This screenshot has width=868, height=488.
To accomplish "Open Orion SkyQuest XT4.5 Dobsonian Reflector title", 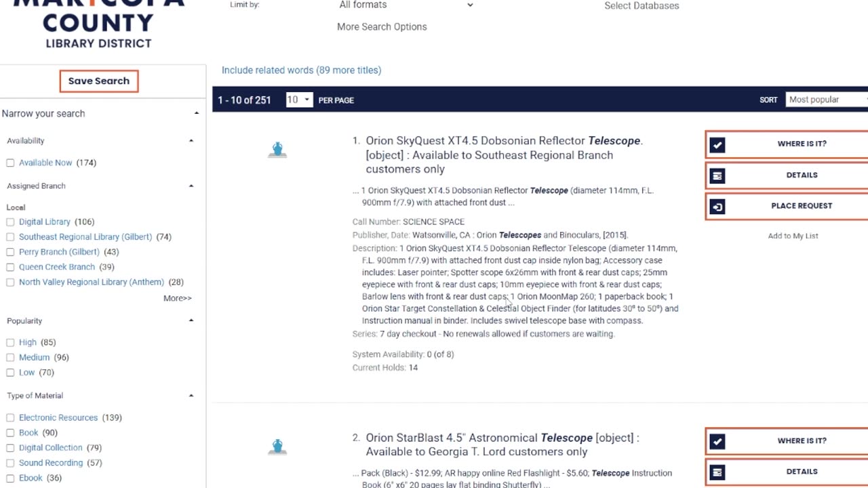I will click(x=504, y=155).
